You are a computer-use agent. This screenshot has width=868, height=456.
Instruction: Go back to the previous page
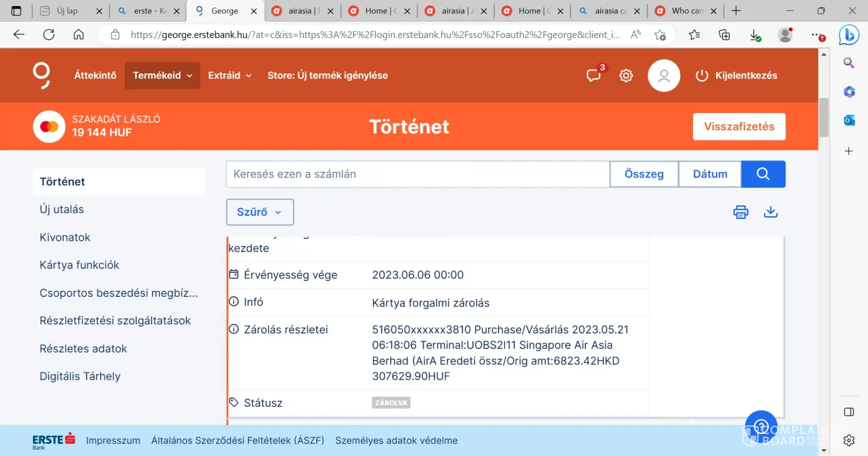[x=19, y=34]
